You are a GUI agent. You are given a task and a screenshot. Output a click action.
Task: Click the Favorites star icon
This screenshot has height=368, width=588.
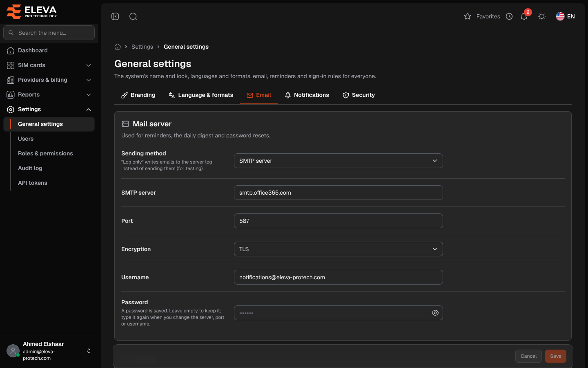coord(468,16)
